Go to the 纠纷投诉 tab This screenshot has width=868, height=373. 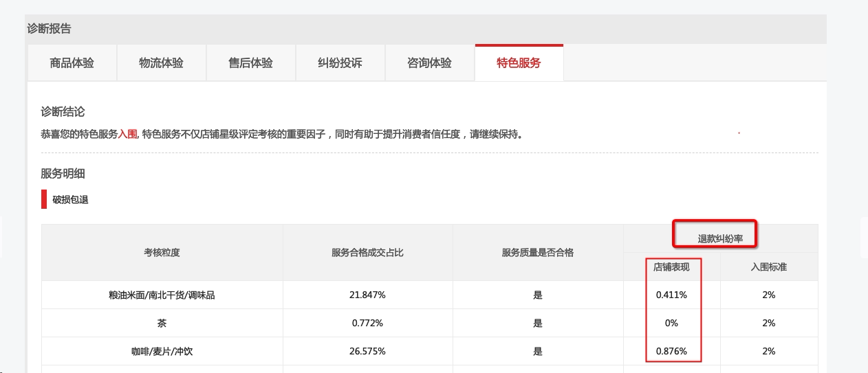click(340, 63)
